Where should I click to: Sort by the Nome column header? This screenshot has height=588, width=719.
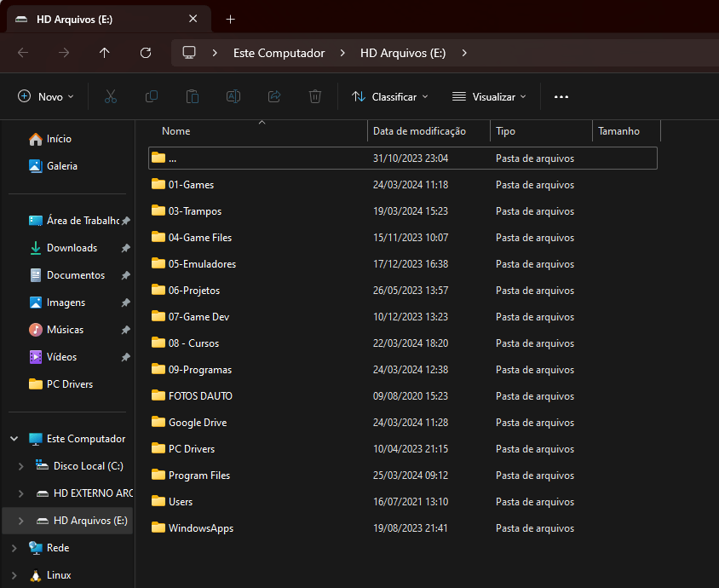(258, 131)
